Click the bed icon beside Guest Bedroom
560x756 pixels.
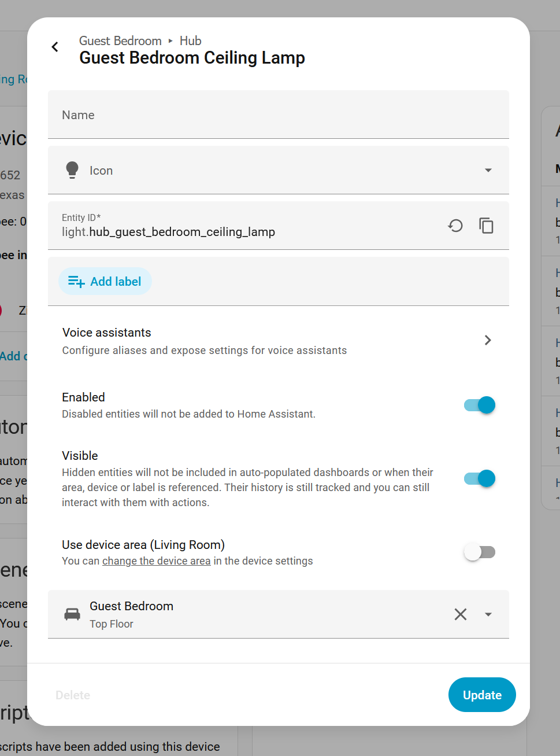[x=72, y=614]
